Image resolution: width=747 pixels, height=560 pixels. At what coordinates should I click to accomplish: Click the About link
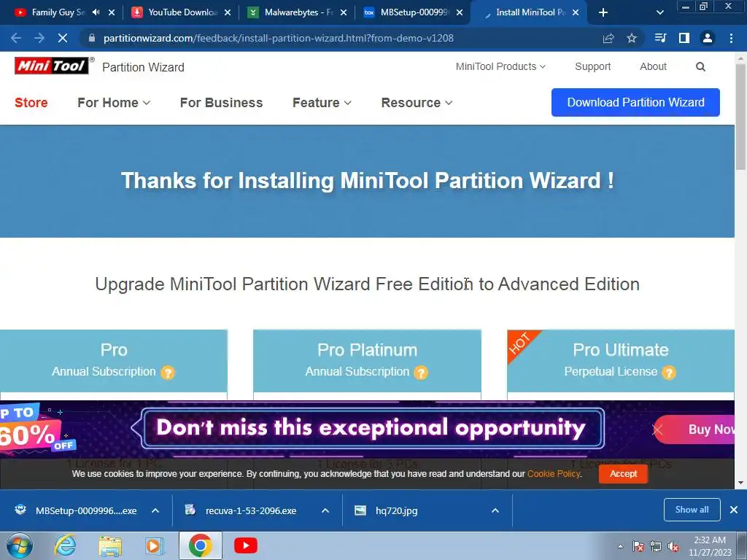(x=653, y=66)
